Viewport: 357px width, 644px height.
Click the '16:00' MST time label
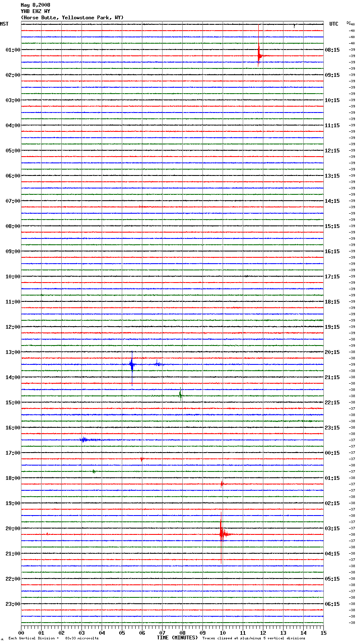coord(13,427)
